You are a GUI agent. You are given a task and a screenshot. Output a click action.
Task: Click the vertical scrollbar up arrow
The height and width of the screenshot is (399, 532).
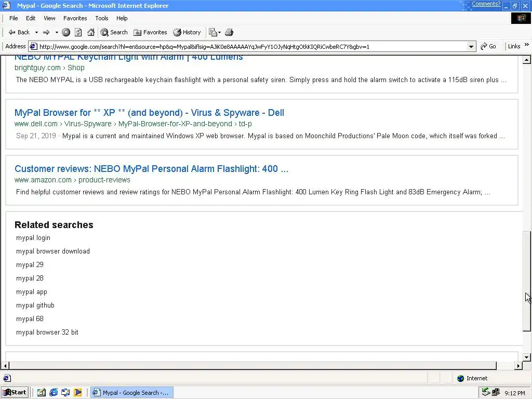527,60
